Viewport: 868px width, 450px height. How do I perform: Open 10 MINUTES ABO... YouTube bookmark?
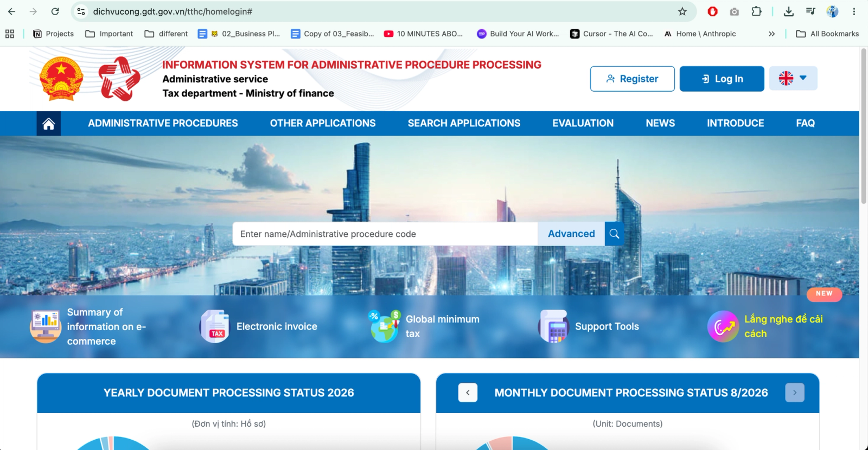point(424,34)
